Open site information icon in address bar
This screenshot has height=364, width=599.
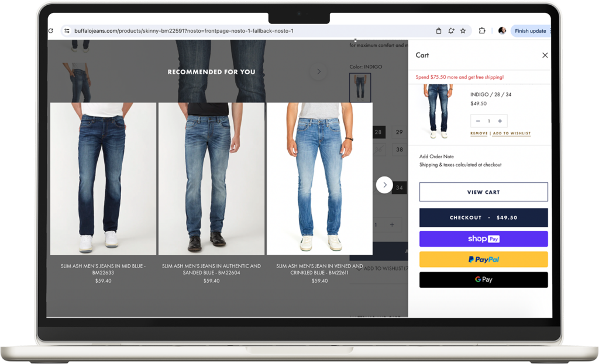tap(67, 31)
